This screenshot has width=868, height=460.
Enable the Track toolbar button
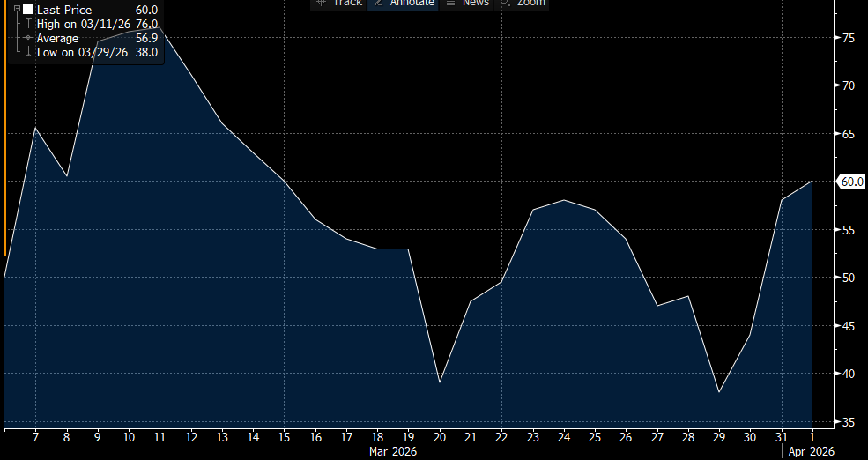[x=338, y=4]
